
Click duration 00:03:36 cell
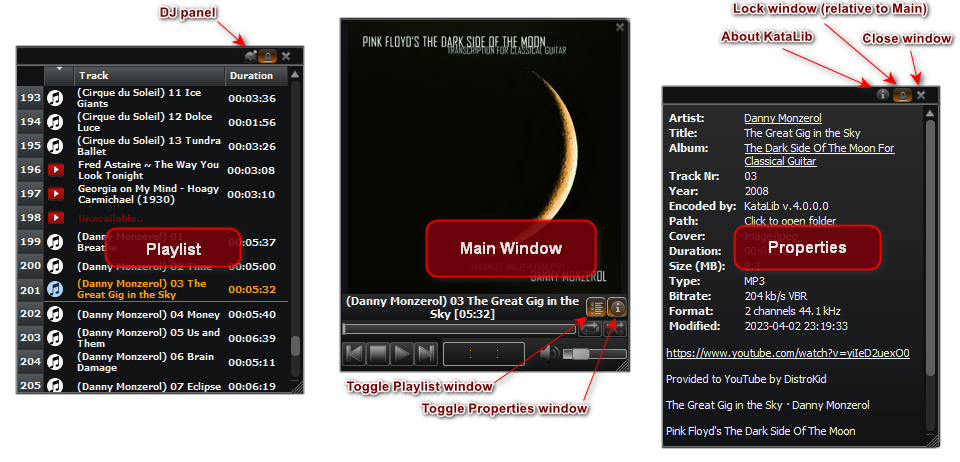tap(252, 99)
